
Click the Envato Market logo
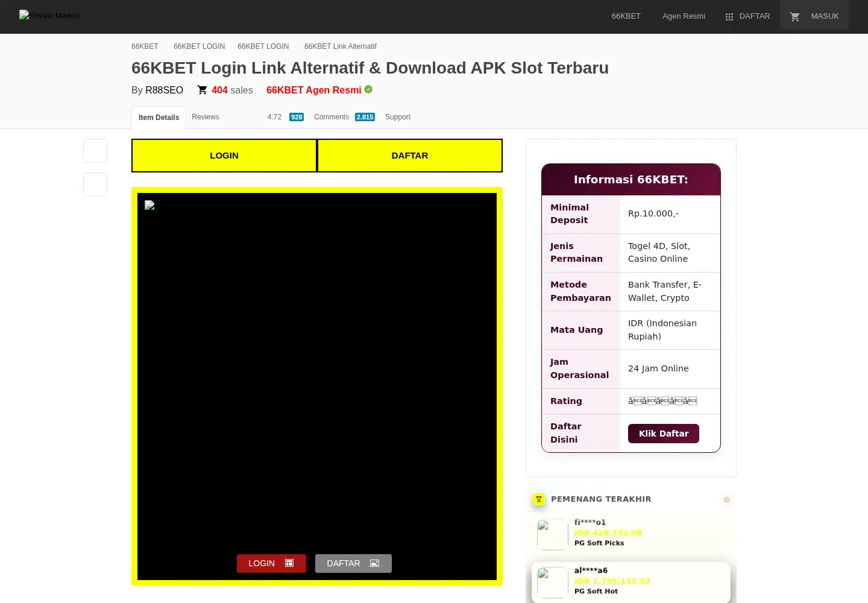(x=49, y=16)
